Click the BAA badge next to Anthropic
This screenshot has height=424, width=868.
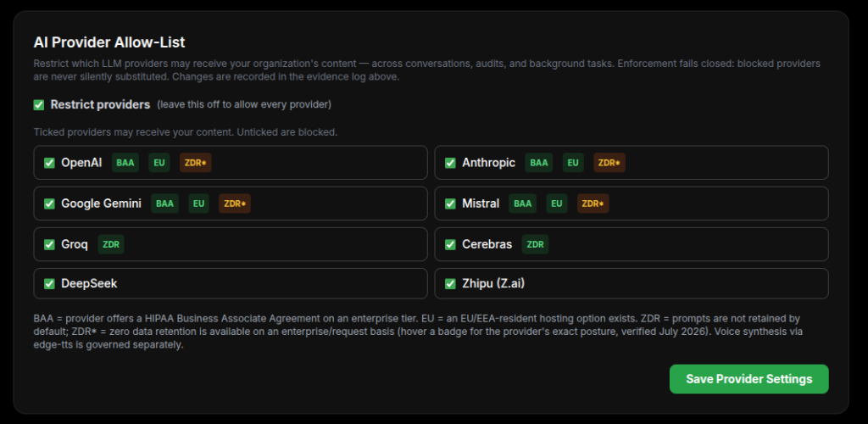pos(539,163)
